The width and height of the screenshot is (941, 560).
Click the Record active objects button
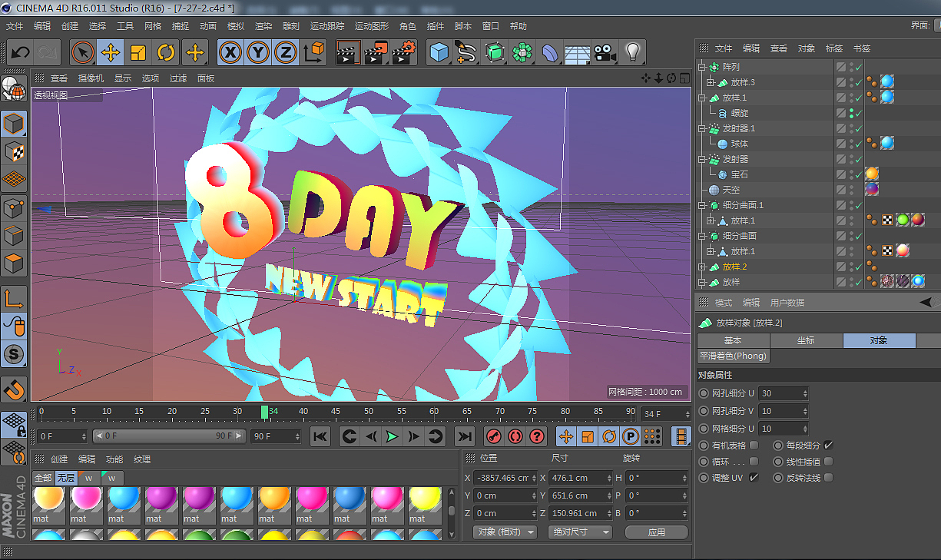494,436
